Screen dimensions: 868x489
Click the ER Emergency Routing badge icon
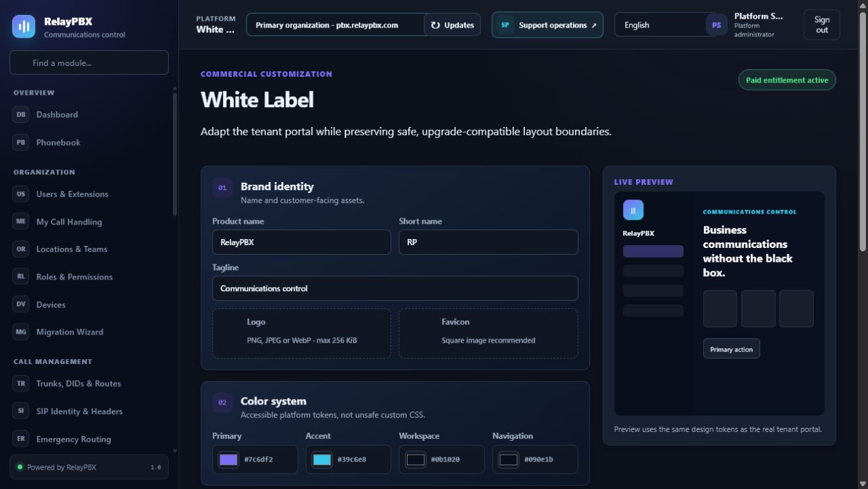21,439
